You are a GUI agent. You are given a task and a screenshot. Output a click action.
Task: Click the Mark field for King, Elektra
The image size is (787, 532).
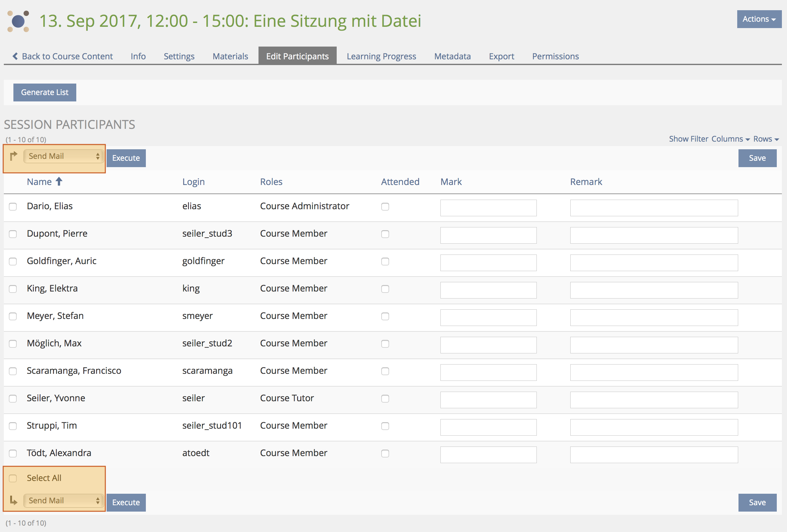pos(488,290)
